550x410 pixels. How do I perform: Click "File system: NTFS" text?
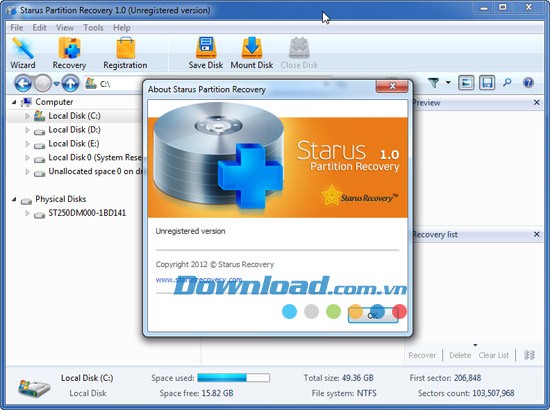[344, 393]
